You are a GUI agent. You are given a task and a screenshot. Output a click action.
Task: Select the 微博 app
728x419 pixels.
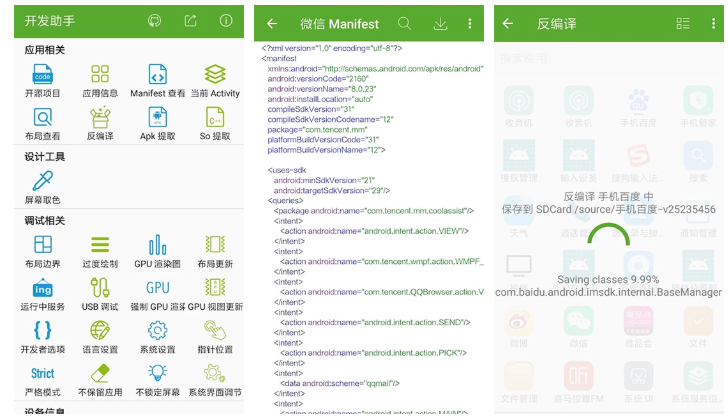519,327
